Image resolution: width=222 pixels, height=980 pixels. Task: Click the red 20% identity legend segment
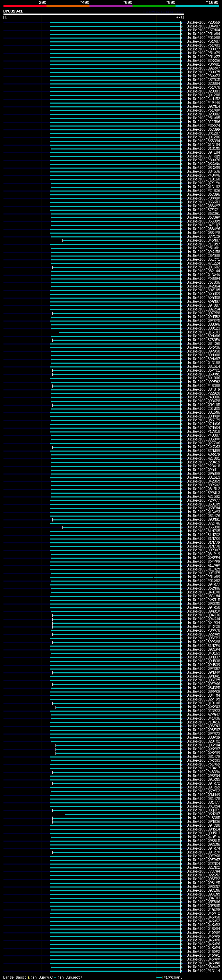point(25,6)
